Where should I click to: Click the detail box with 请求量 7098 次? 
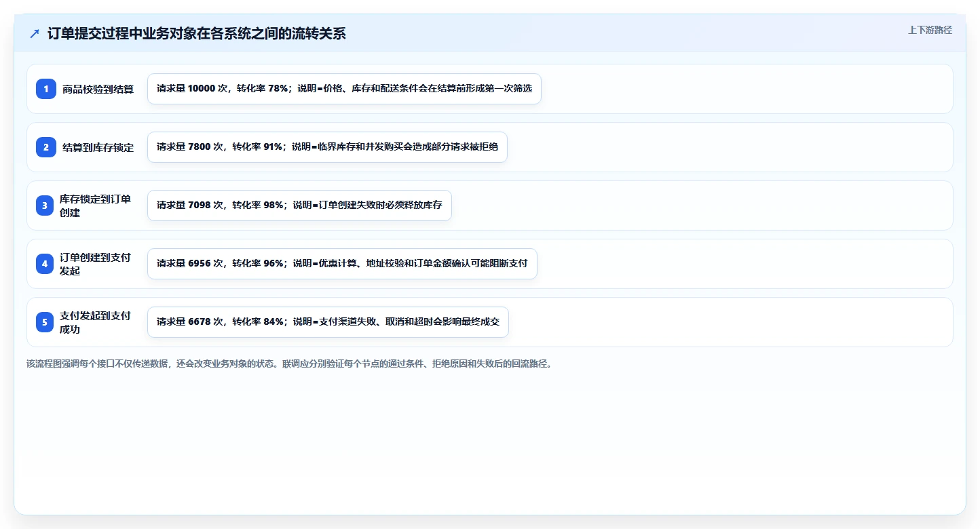pyautogui.click(x=299, y=205)
